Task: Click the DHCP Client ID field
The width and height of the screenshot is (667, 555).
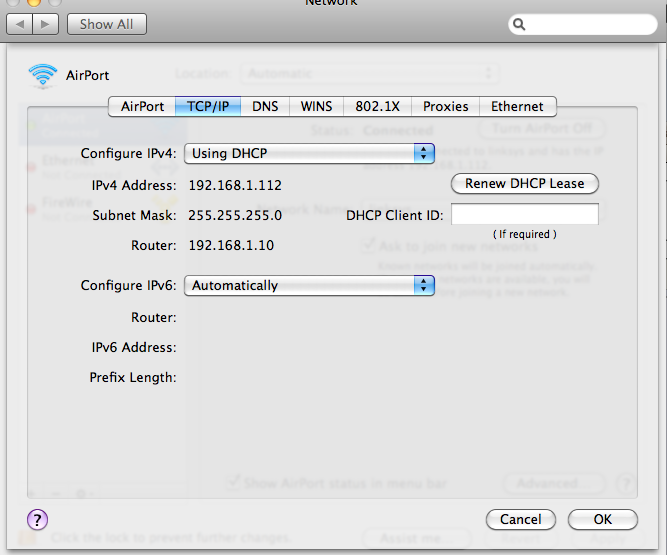Action: tap(524, 214)
